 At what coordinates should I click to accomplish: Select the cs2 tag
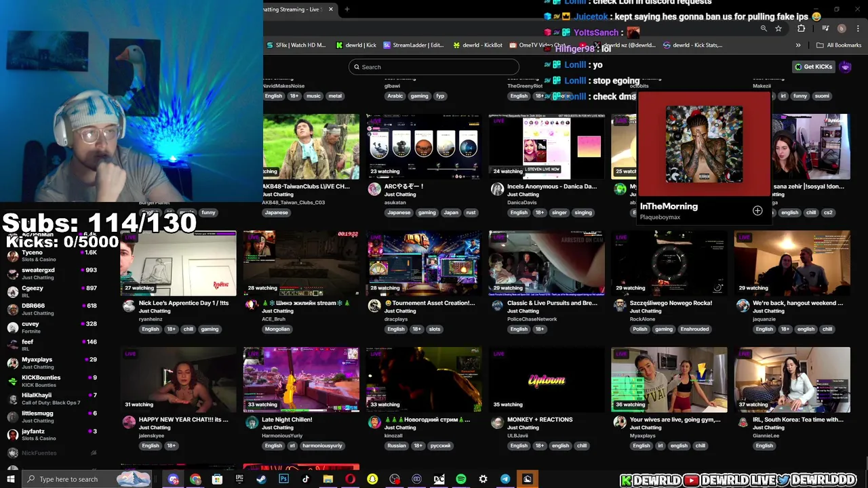(x=828, y=213)
